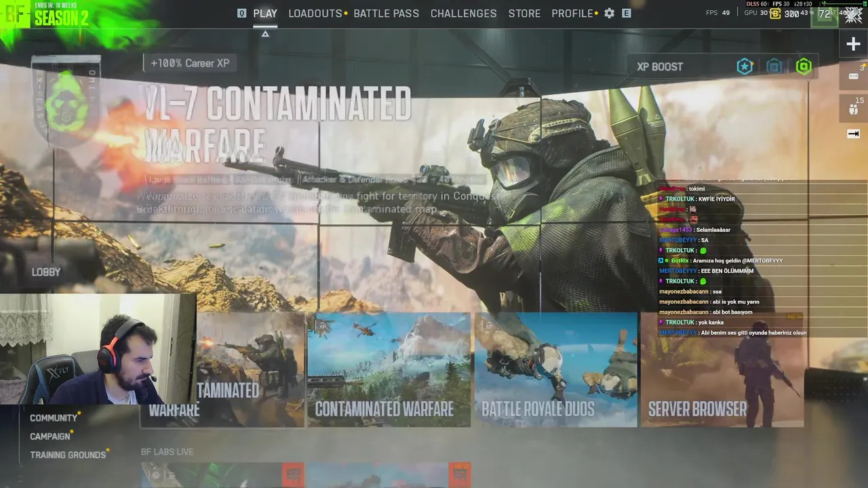Collapse the social sidebar with arrow icon
This screenshot has height=488, width=868.
[x=853, y=134]
